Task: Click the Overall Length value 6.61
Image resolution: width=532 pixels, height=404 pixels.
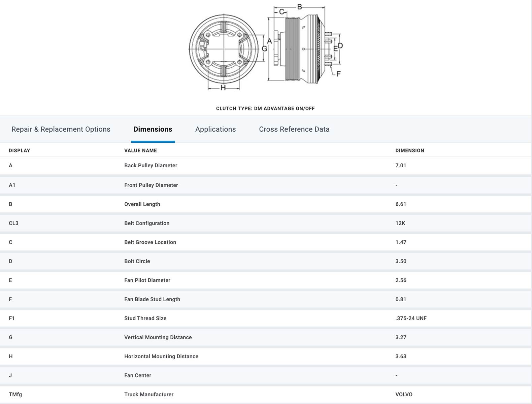Action: [x=401, y=204]
